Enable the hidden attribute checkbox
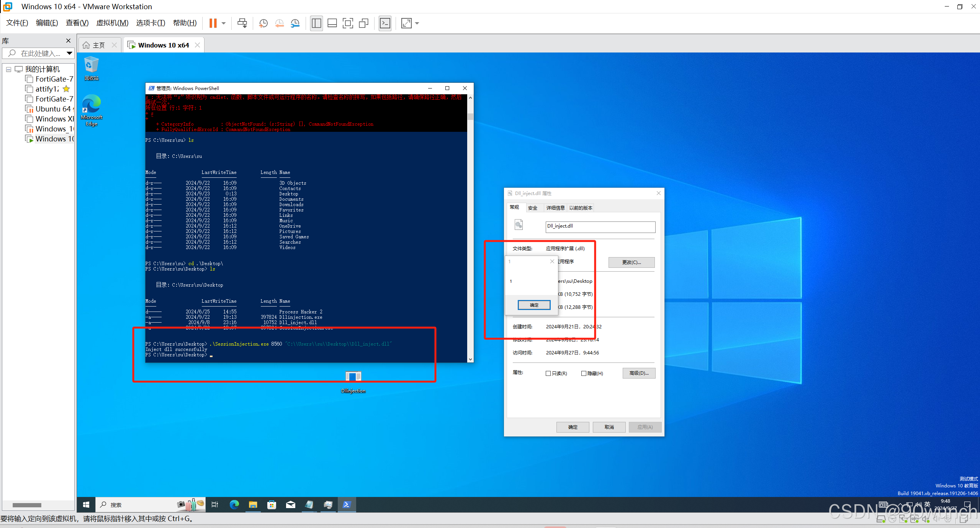 pos(584,373)
